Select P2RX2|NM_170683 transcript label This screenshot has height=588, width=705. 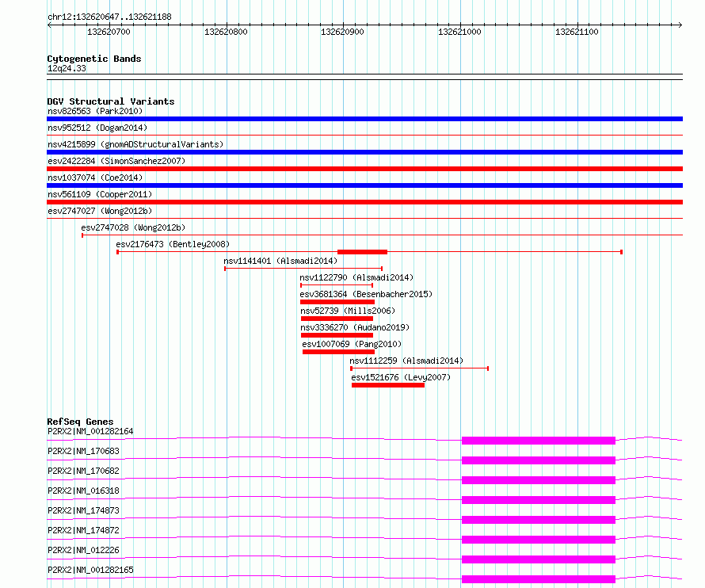pos(83,451)
